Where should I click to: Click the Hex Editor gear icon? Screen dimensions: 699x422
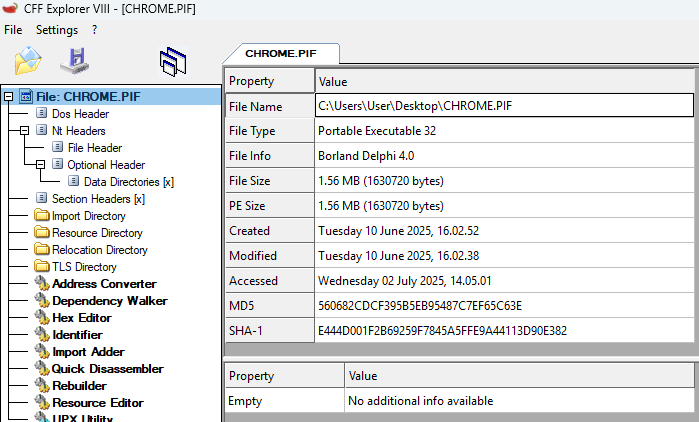tap(42, 317)
